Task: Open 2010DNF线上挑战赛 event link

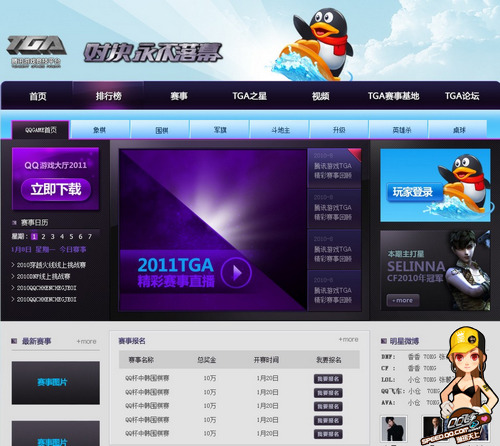Action: [x=43, y=276]
